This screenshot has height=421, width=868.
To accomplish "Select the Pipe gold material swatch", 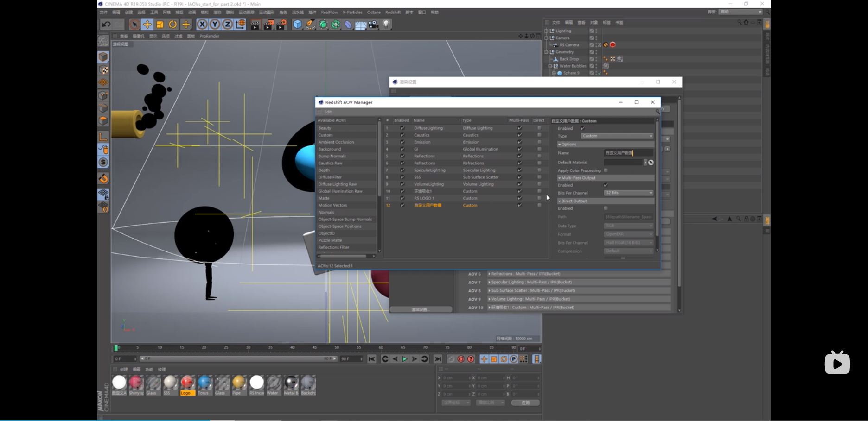I will [239, 385].
